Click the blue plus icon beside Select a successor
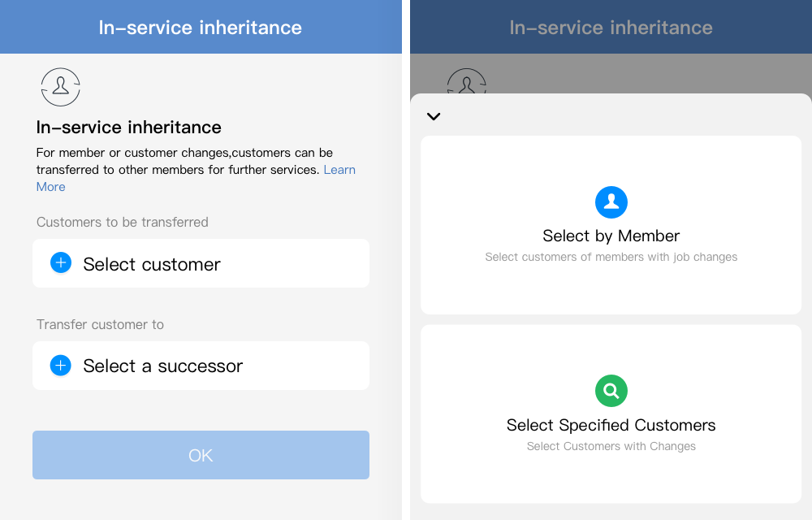The image size is (812, 520). tap(61, 365)
